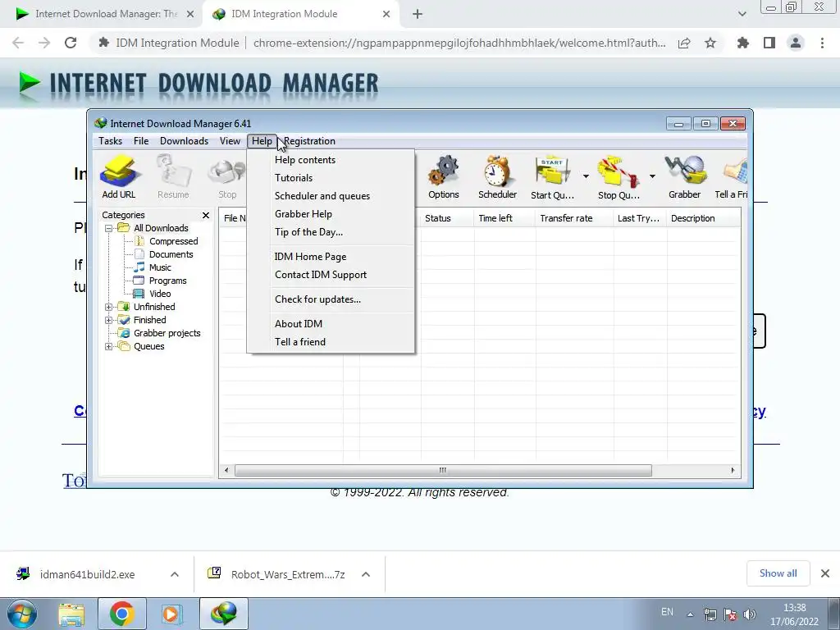Image resolution: width=840 pixels, height=630 pixels.
Task: Select All Downloads folder
Action: coord(161,228)
